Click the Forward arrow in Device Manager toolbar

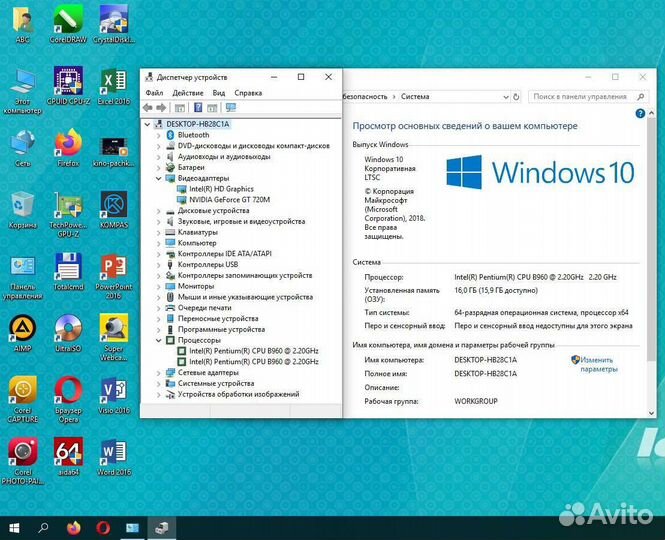point(161,108)
